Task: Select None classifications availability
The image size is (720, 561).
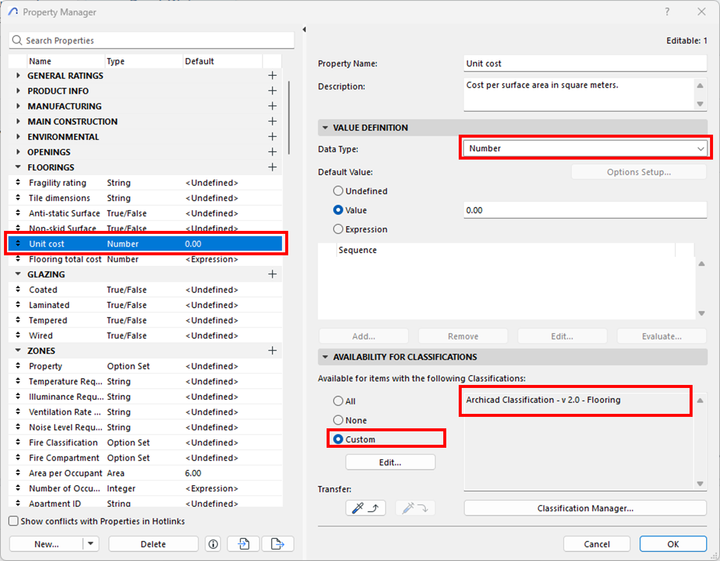Action: point(338,420)
